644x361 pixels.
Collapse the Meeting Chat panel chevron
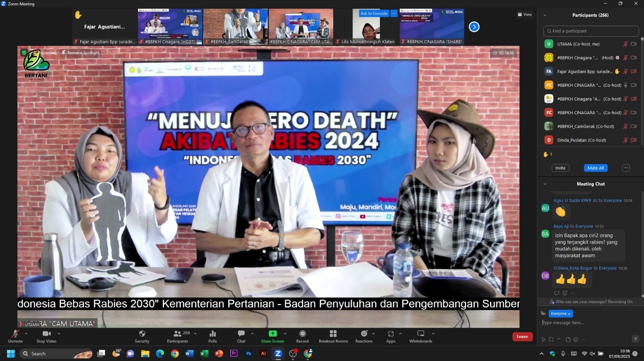tap(545, 184)
